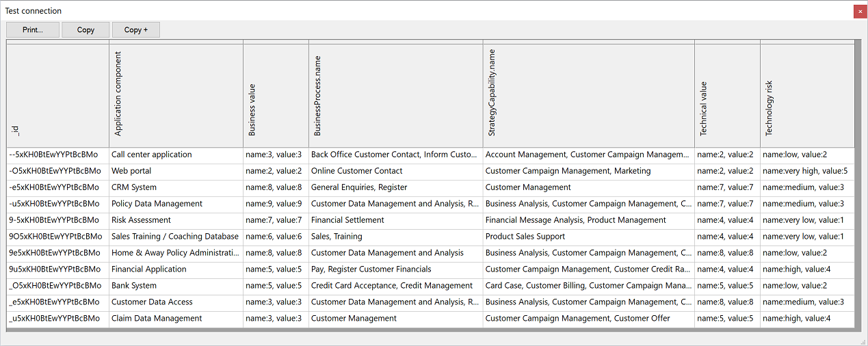Select the _id column header
This screenshot has width=868, height=346.
point(57,96)
